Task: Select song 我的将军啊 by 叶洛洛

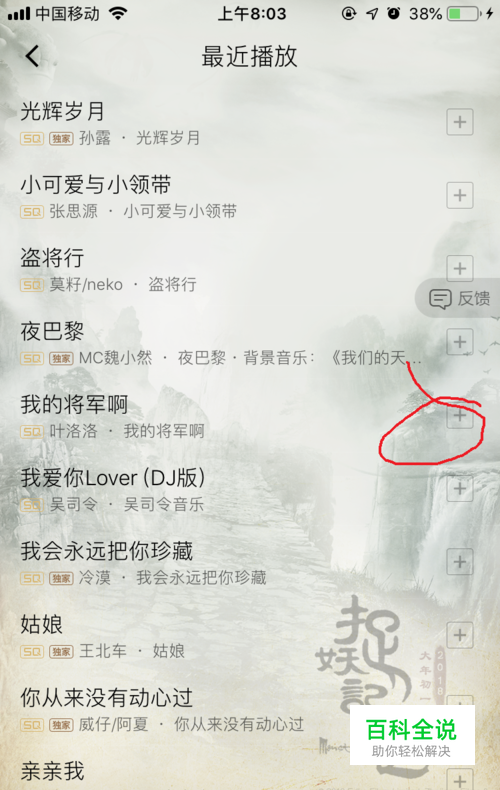Action: pyautogui.click(x=222, y=416)
